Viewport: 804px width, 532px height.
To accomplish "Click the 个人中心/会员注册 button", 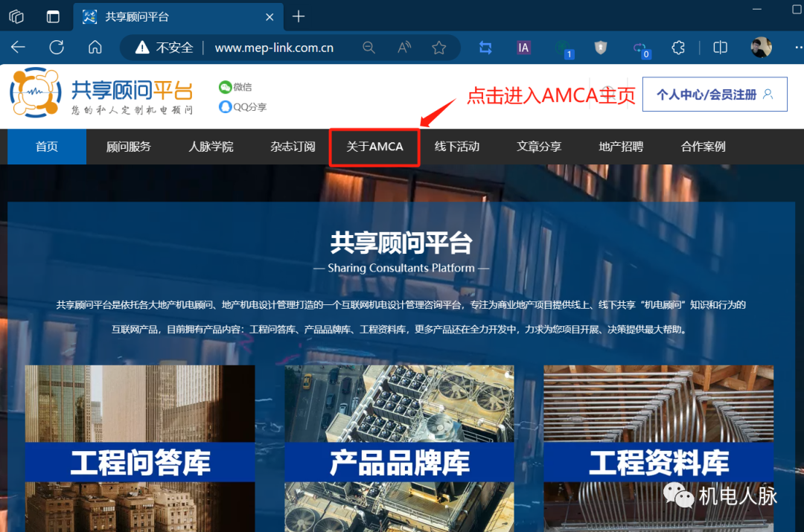I will (x=714, y=94).
